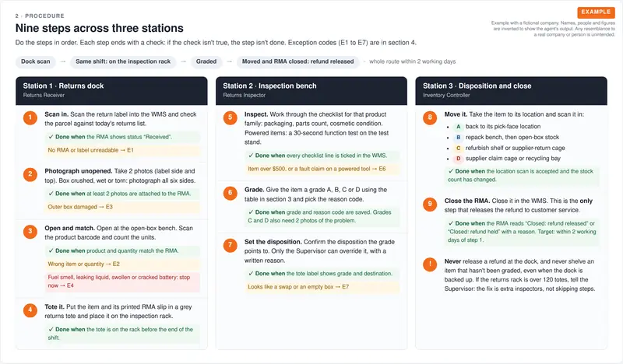Click 'Done when the location scan is accepted' check
623x364 pixels.
(x=522, y=176)
